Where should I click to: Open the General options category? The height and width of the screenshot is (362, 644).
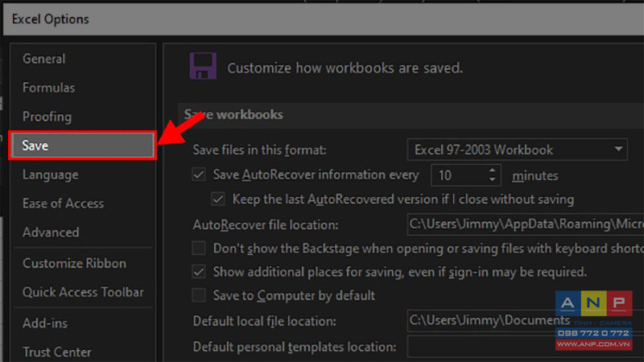[43, 59]
